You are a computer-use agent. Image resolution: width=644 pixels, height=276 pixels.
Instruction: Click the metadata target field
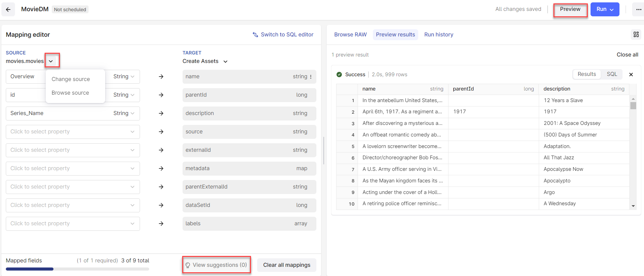point(249,168)
